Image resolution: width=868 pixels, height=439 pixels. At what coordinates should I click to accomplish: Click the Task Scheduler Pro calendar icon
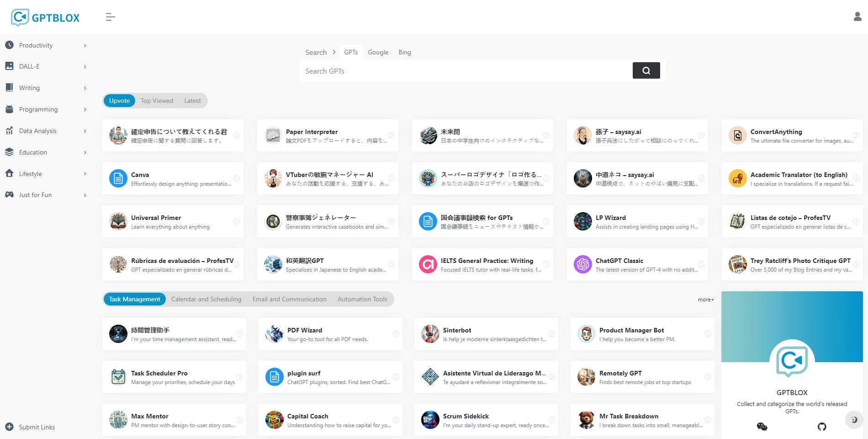[118, 377]
